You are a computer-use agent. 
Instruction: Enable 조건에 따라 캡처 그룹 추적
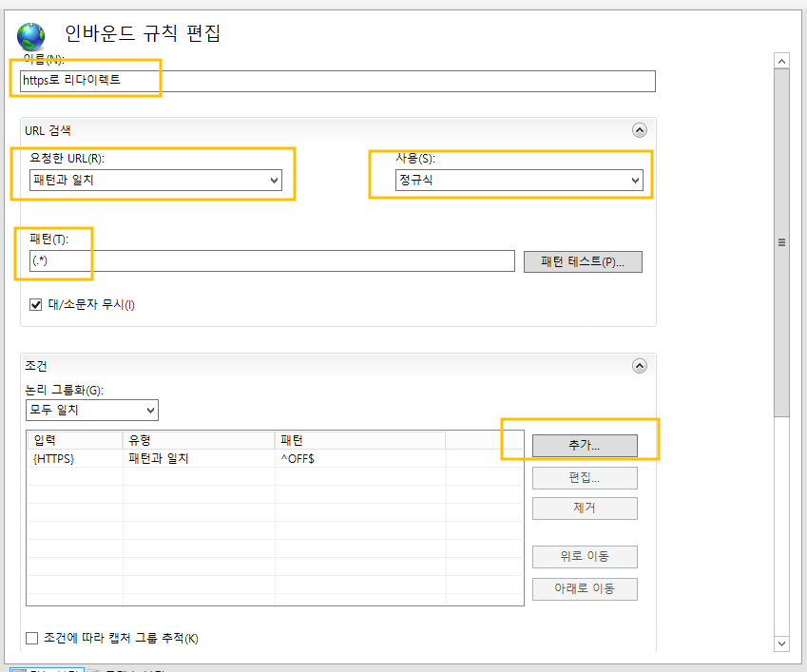29,638
